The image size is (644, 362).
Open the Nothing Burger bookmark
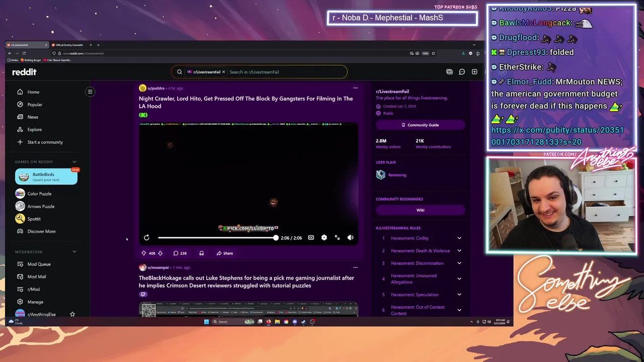click(31, 60)
